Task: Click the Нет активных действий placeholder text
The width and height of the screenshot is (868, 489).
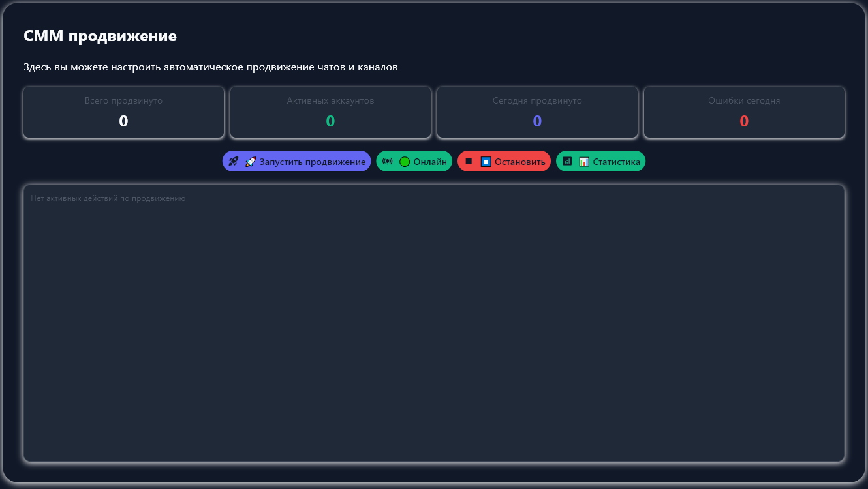Action: [x=108, y=198]
